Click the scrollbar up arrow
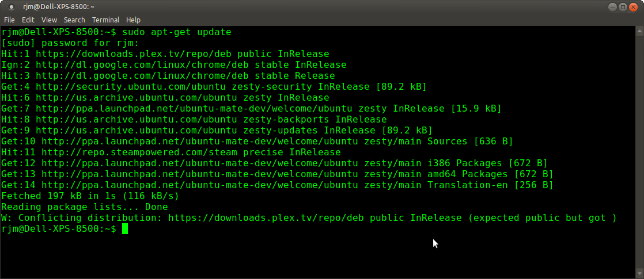644x279 pixels. (x=640, y=31)
